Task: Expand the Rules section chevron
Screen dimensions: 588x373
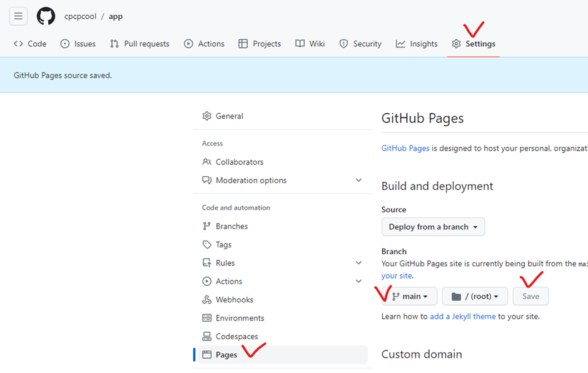Action: point(358,263)
